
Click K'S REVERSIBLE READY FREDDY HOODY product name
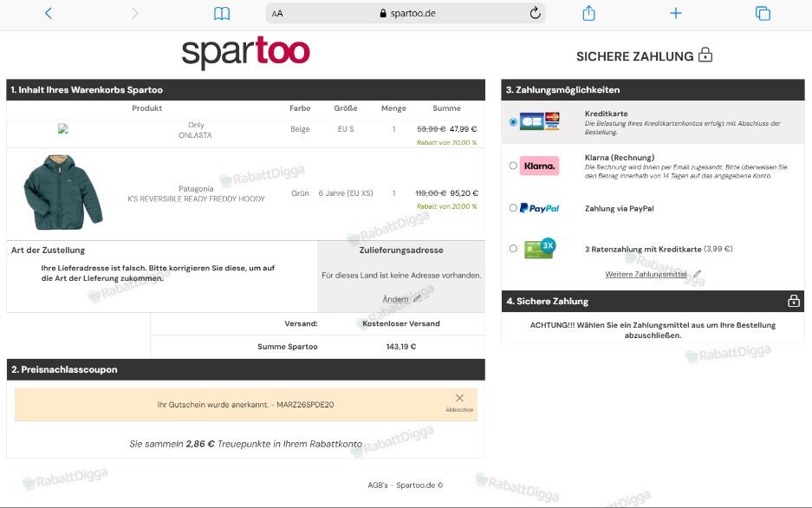coord(196,199)
